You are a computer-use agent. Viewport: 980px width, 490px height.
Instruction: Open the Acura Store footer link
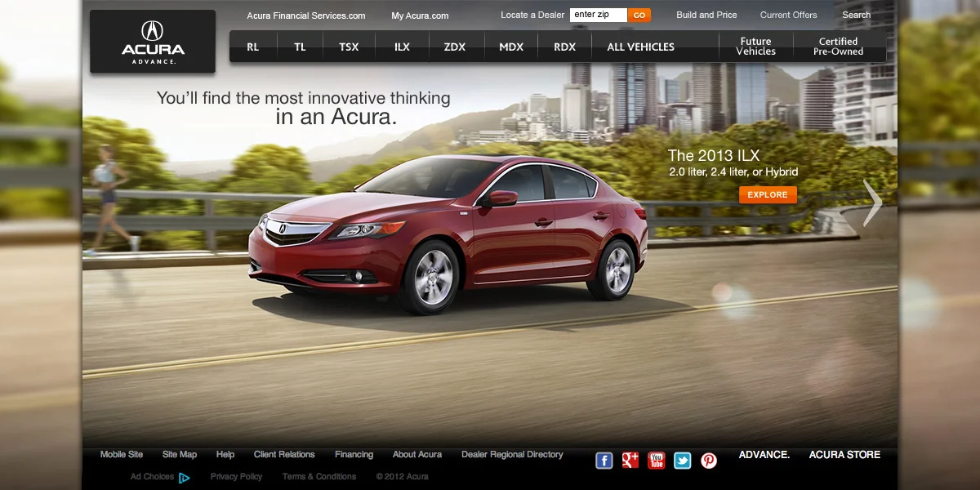point(844,455)
